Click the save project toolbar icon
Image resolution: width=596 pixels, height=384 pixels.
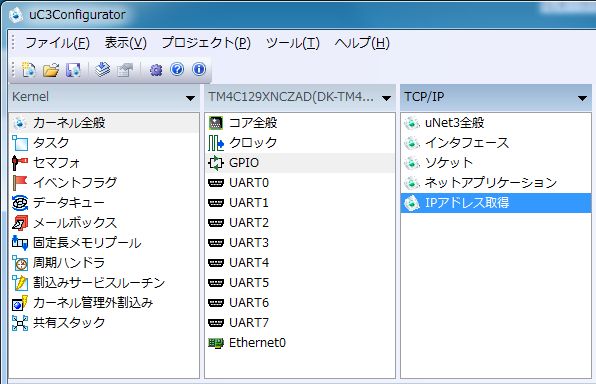point(73,70)
